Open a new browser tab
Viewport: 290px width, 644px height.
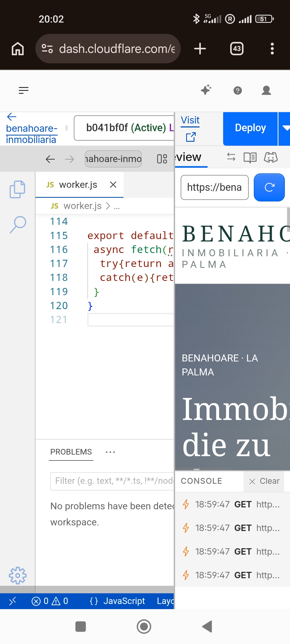[x=200, y=49]
